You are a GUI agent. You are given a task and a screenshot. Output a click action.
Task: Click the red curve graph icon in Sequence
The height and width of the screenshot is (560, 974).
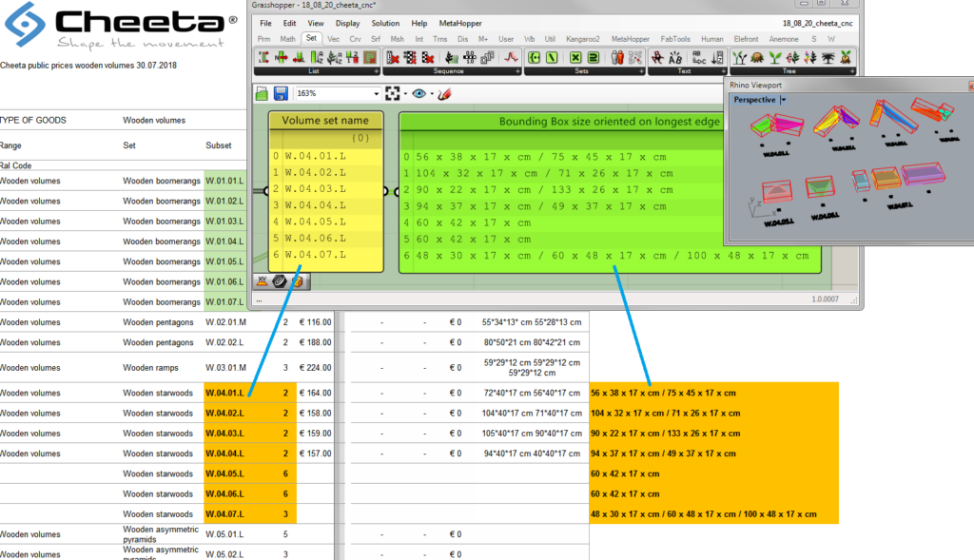coord(511,58)
